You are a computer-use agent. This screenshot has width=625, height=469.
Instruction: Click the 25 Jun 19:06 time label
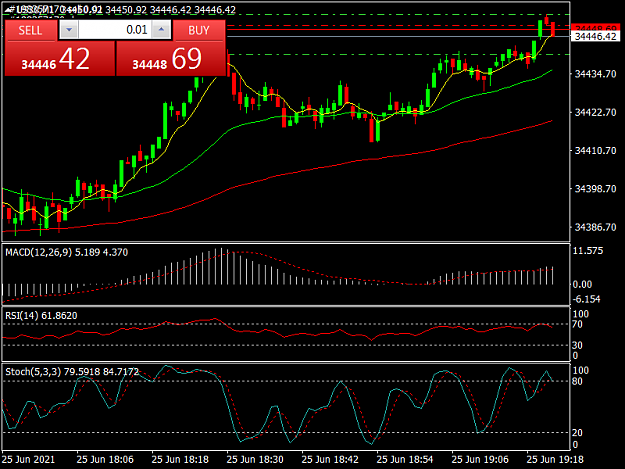coord(480,459)
